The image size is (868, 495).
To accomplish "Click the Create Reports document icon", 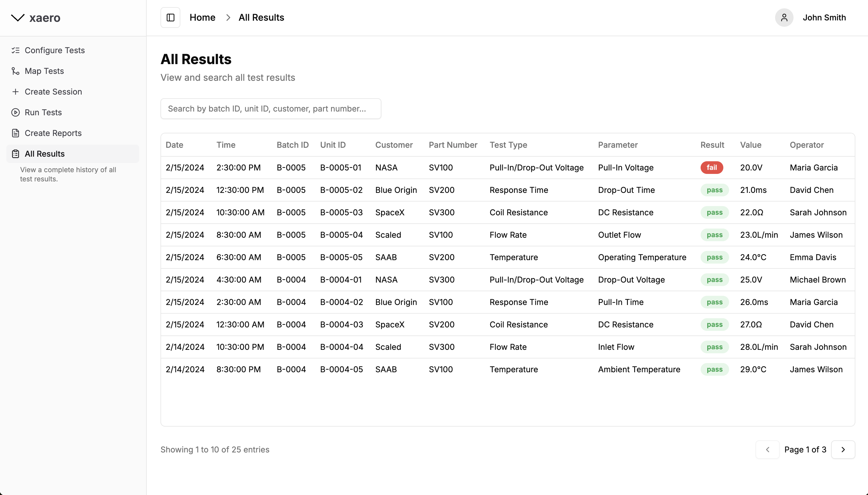I will (x=16, y=133).
